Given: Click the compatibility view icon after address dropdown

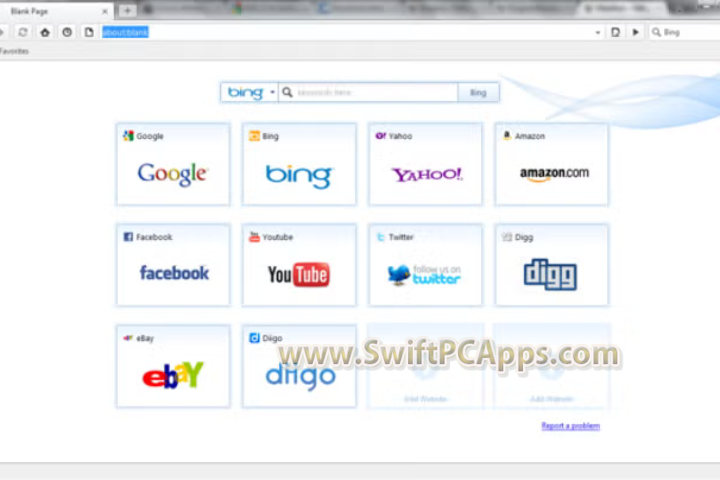Looking at the screenshot, I should pos(616,32).
